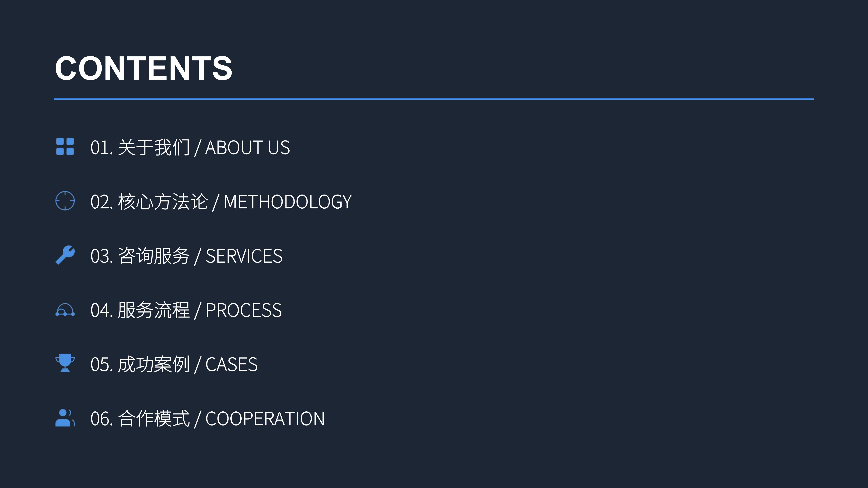Go to the METHODOLOGY section
The width and height of the screenshot is (868, 488).
(288, 202)
